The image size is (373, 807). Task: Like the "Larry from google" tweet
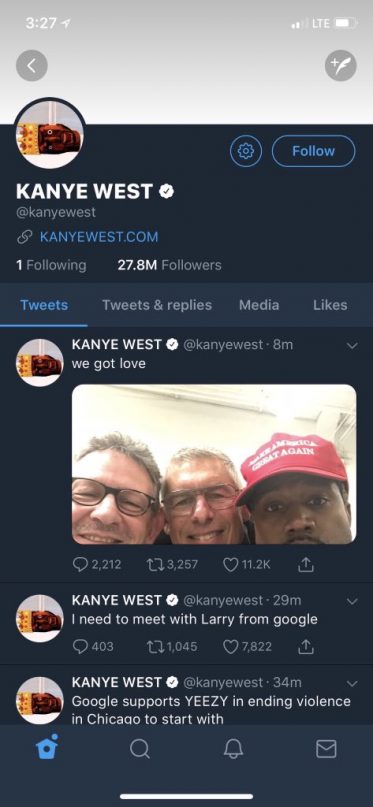247,646
